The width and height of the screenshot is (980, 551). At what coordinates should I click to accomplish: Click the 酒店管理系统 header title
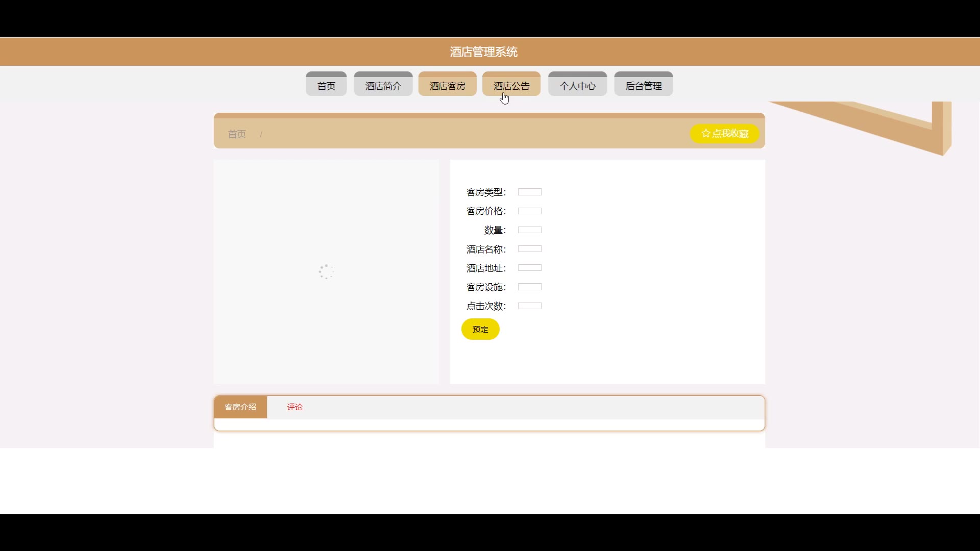[483, 52]
